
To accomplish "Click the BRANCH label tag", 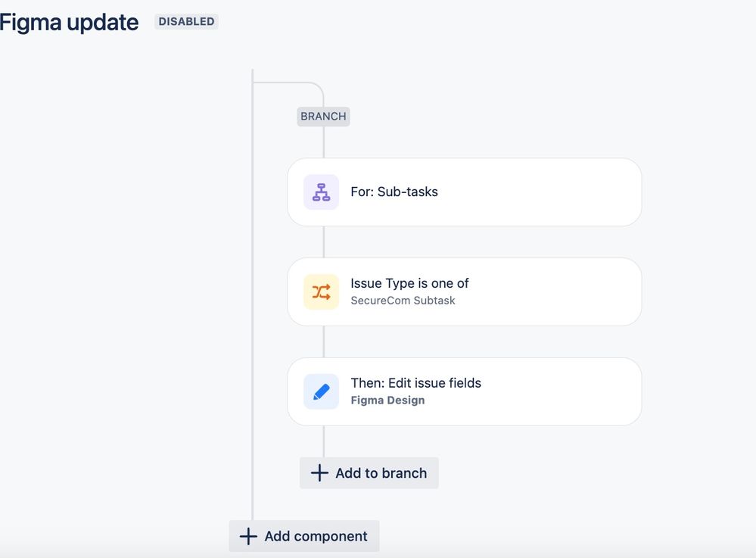I will 324,117.
